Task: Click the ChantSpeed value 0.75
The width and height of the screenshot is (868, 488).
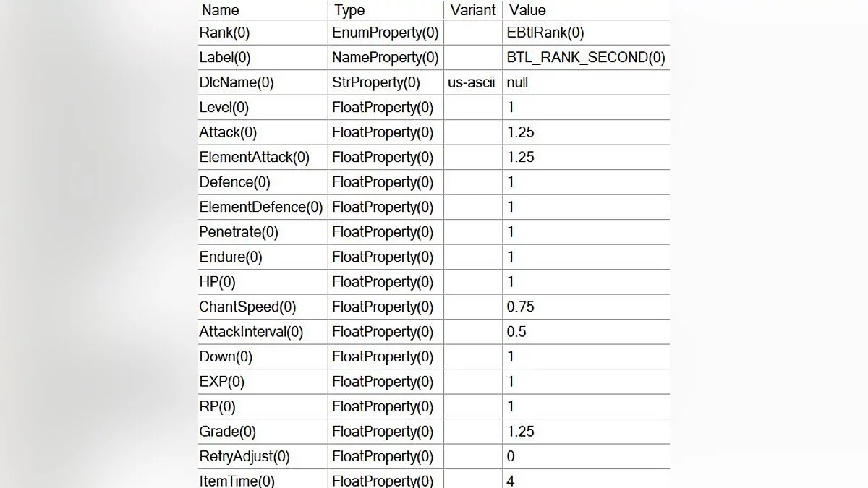Action: (x=521, y=307)
